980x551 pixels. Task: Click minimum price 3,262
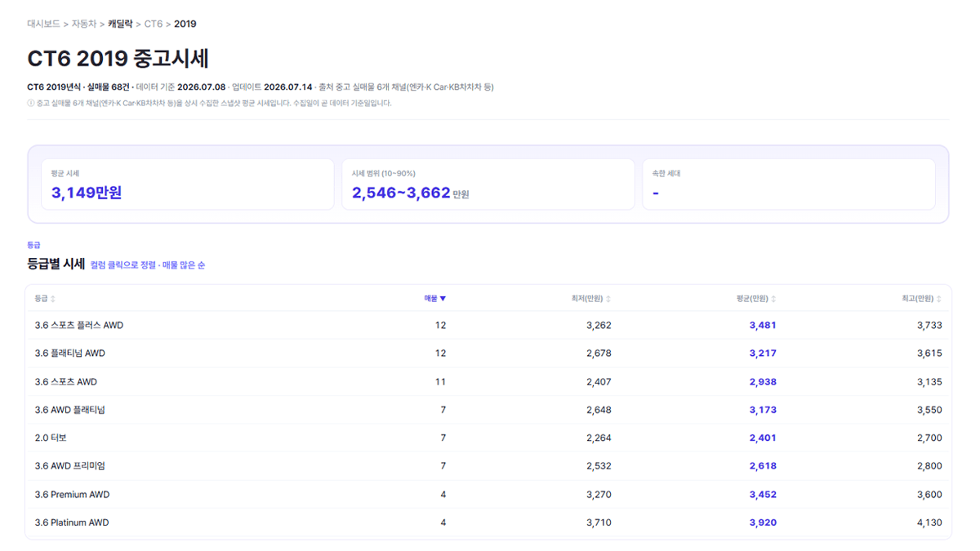pos(599,325)
